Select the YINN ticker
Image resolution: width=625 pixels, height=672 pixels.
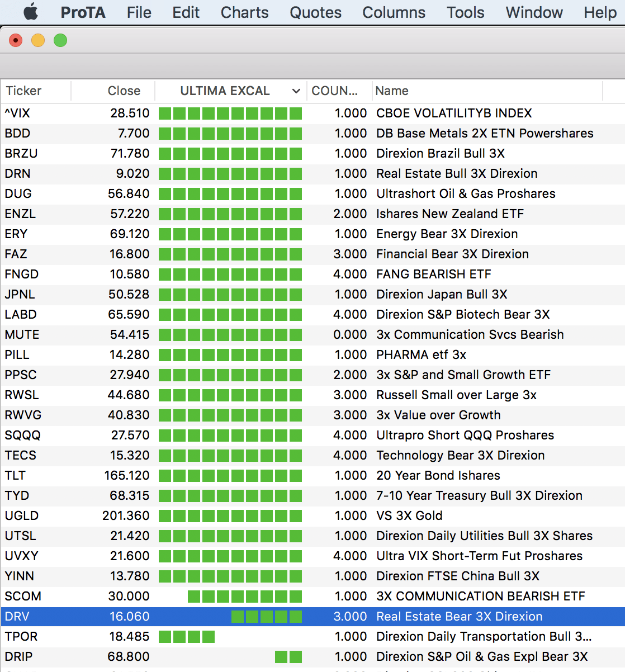pyautogui.click(x=19, y=576)
